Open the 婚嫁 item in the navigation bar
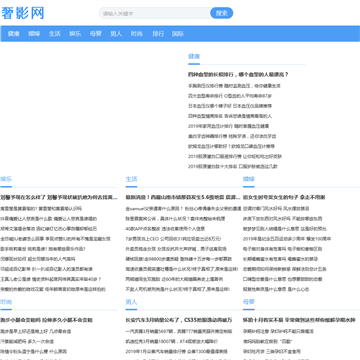This screenshot has width=360, height=360. [34, 34]
